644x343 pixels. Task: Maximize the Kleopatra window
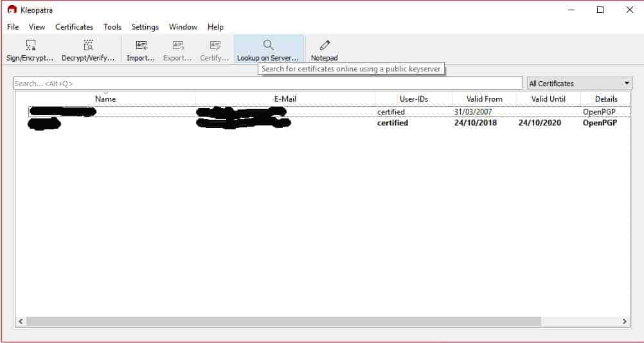[x=600, y=10]
